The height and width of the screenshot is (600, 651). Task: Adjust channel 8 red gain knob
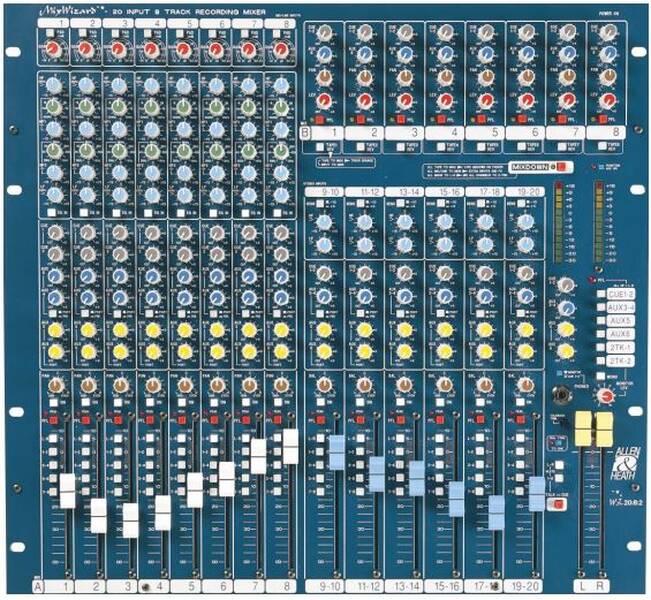(281, 49)
